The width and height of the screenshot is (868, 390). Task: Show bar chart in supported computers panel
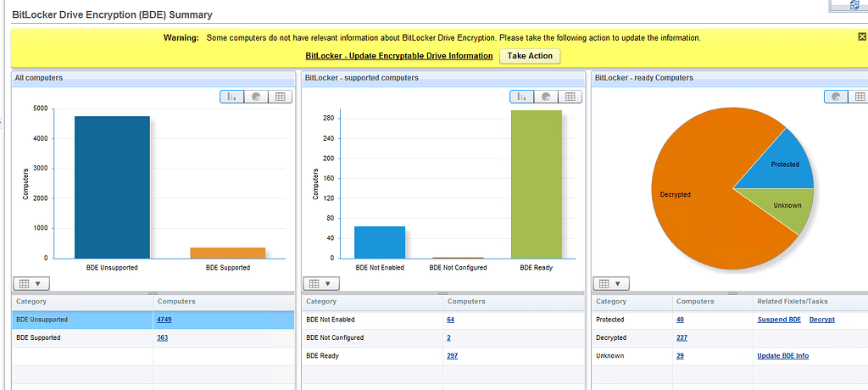pyautogui.click(x=522, y=97)
